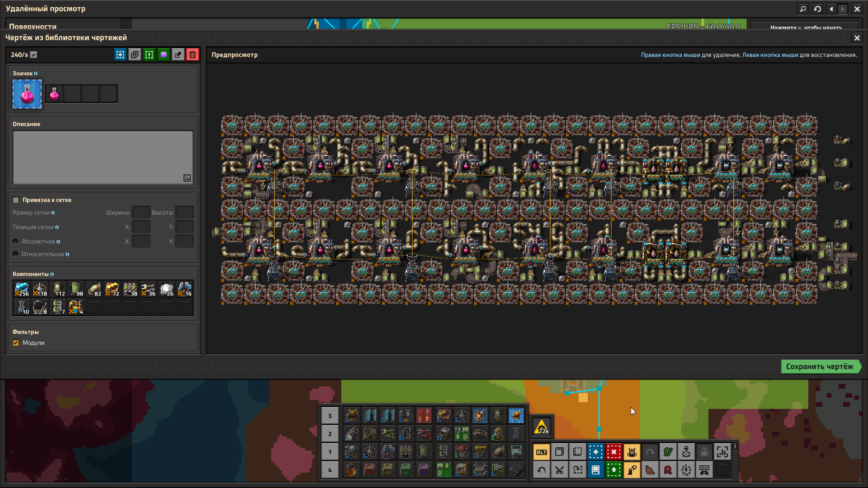Click the undo arrow shortcut button
Image resolution: width=868 pixels, height=488 pixels.
pyautogui.click(x=541, y=470)
